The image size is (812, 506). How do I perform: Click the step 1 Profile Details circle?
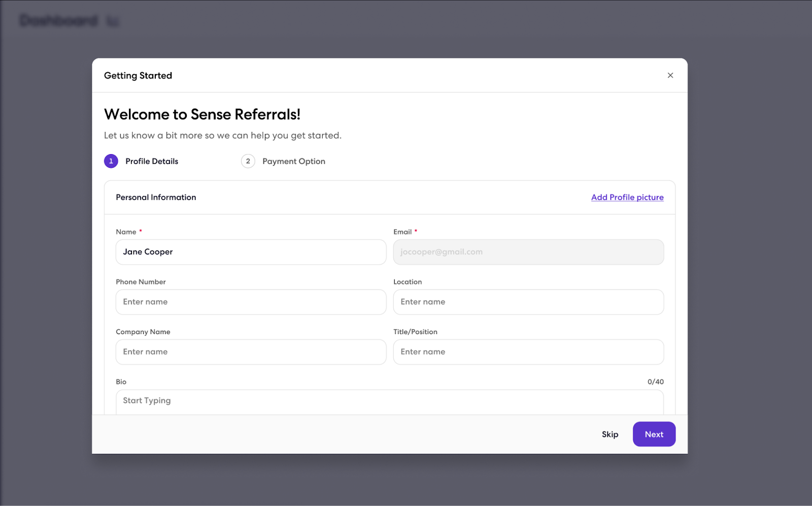click(x=111, y=161)
